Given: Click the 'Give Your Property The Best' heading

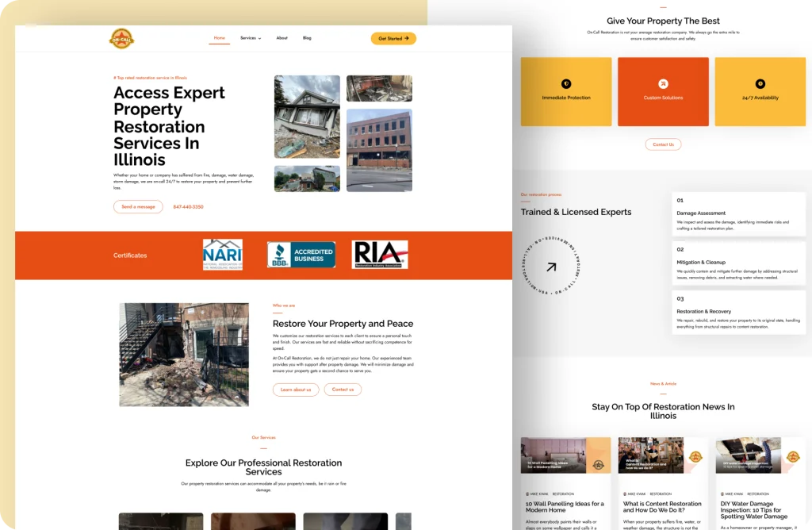Looking at the screenshot, I should tap(664, 21).
